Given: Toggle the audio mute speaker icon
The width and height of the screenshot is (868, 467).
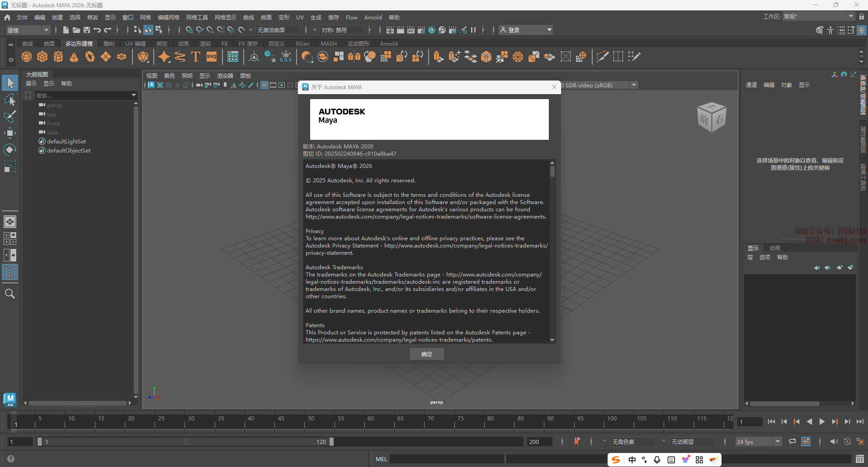Looking at the screenshot, I should pos(834,442).
